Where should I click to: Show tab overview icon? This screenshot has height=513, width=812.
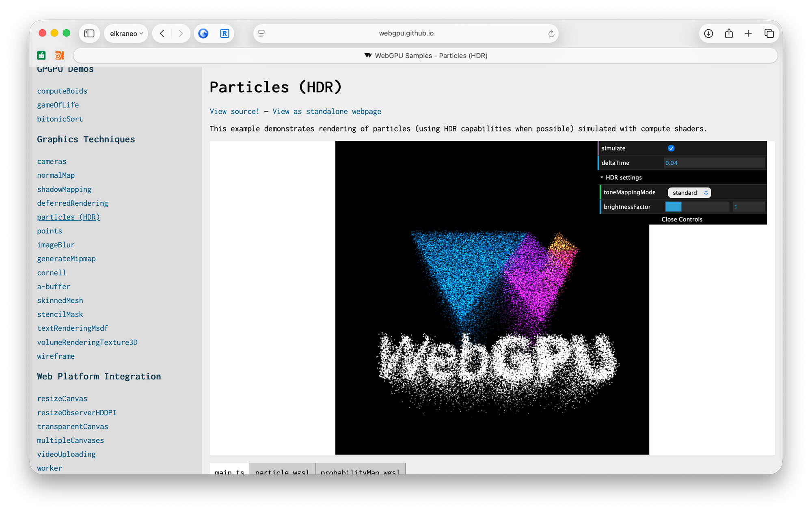(769, 33)
